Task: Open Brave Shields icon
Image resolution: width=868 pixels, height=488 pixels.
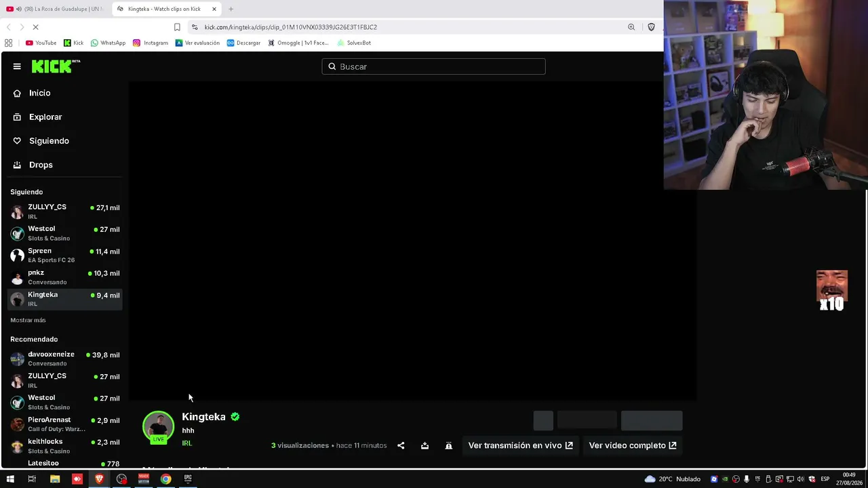Action: tap(651, 27)
